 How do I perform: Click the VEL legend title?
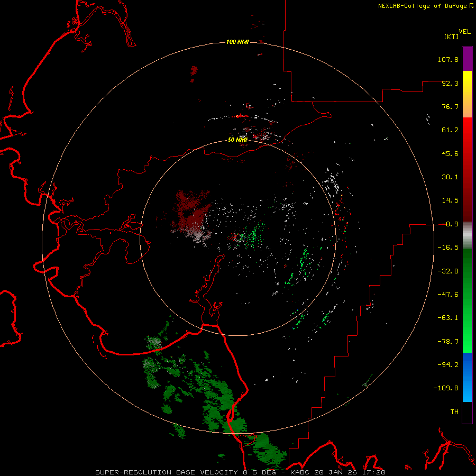[x=465, y=32]
